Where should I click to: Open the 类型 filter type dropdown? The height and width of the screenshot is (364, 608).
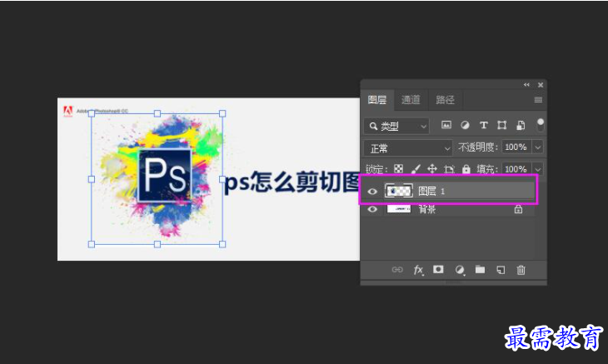[x=396, y=126]
